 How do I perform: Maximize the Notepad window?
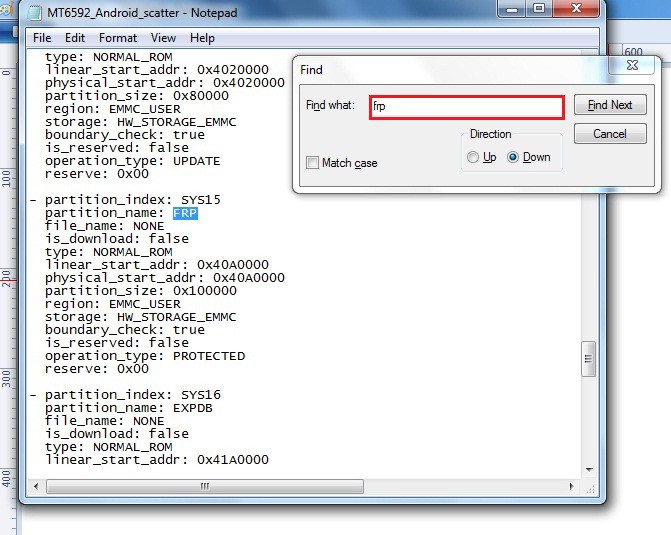(x=538, y=9)
